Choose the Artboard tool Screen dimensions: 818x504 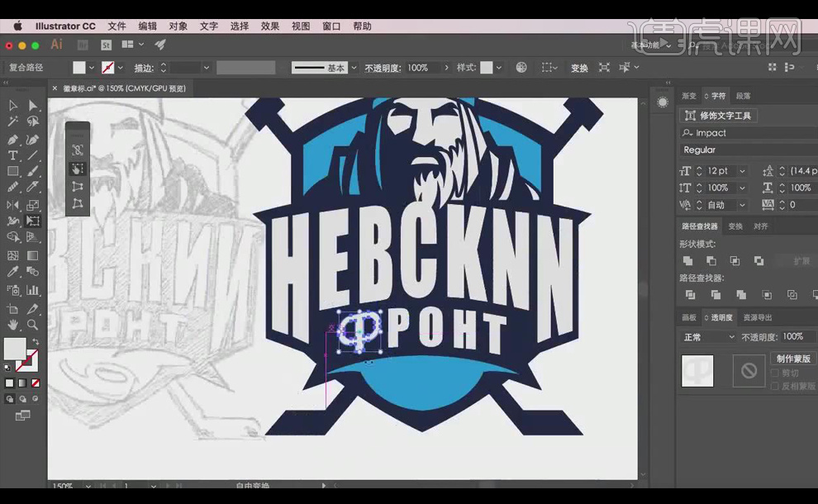[x=13, y=309]
